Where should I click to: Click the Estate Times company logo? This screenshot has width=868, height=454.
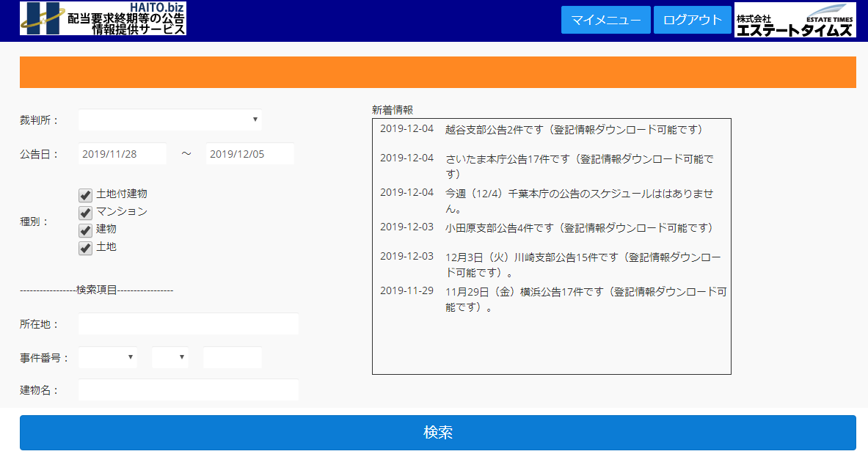click(x=795, y=20)
